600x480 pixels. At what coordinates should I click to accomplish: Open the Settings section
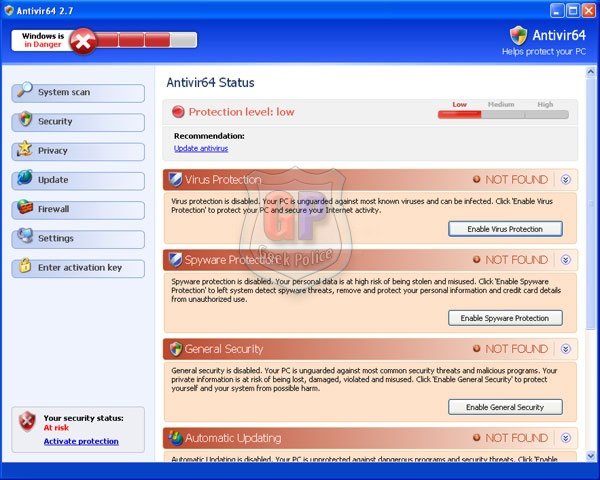click(78, 239)
